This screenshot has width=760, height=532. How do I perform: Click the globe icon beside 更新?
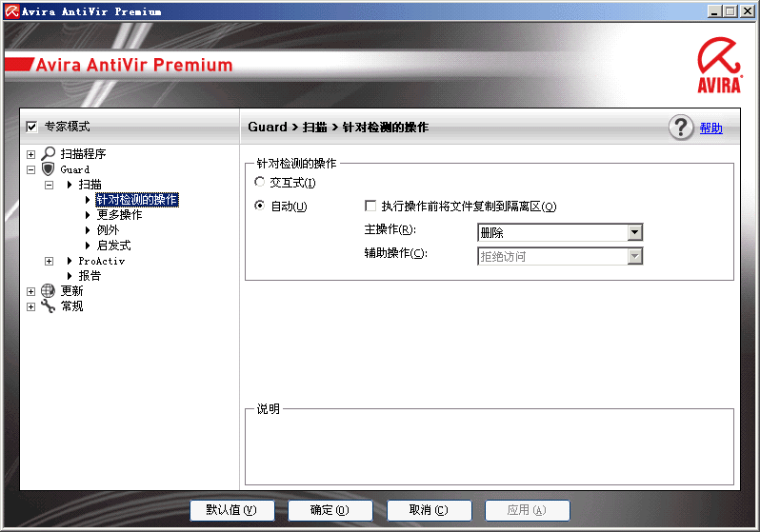pyautogui.click(x=48, y=290)
